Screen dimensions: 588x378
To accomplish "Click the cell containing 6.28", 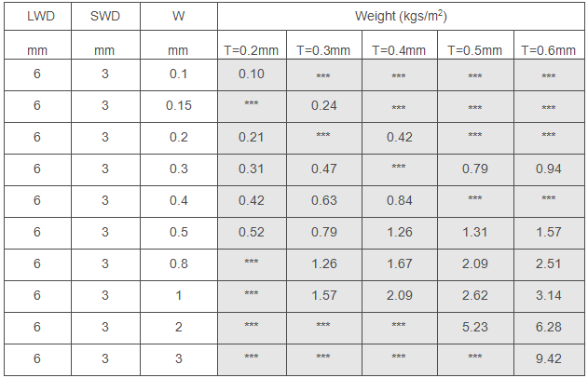I will (x=548, y=327).
